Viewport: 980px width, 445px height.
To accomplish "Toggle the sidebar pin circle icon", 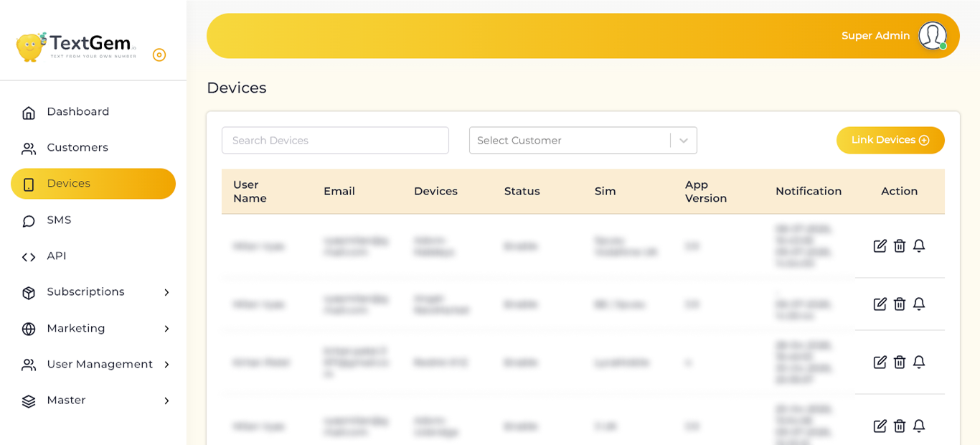I will pyautogui.click(x=159, y=55).
